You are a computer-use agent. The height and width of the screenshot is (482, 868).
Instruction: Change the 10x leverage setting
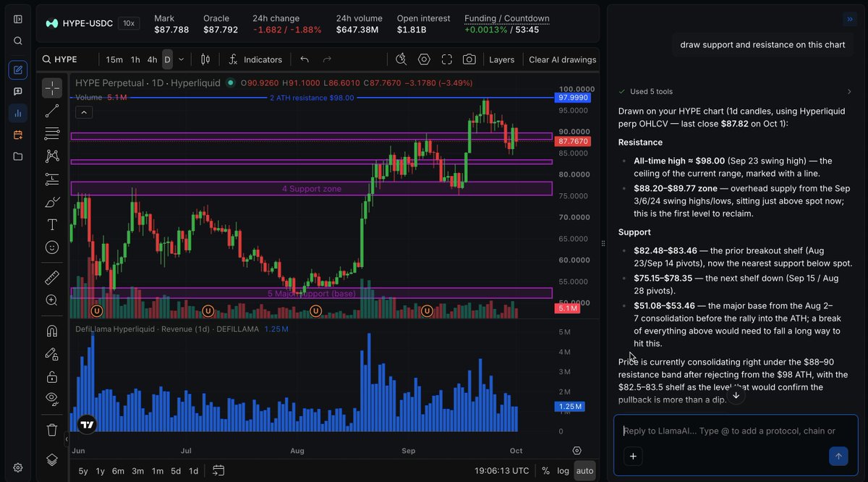[129, 23]
